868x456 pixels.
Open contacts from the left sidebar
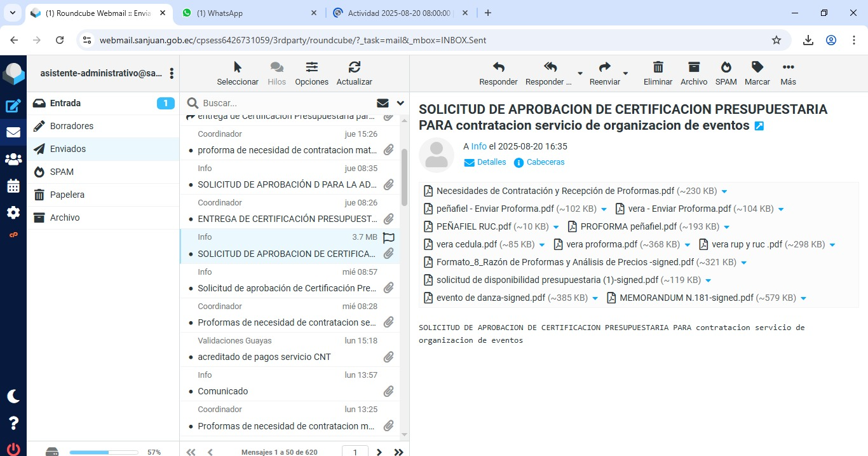click(x=13, y=159)
